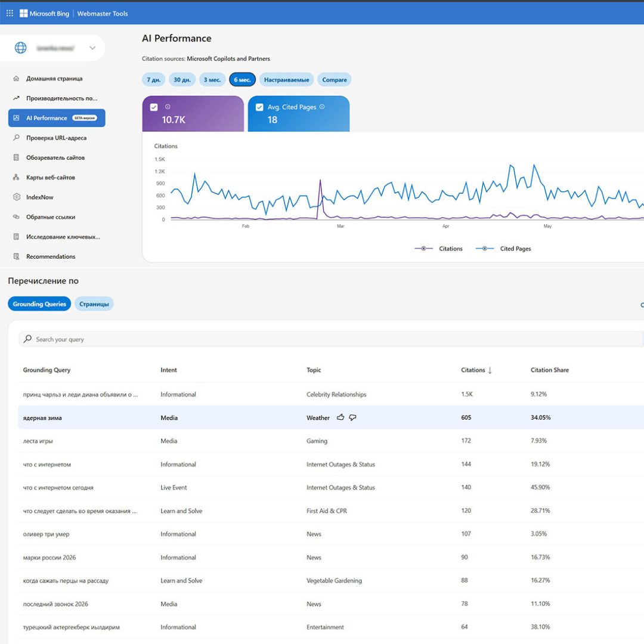Open Обозреватель сайтов page

click(55, 157)
